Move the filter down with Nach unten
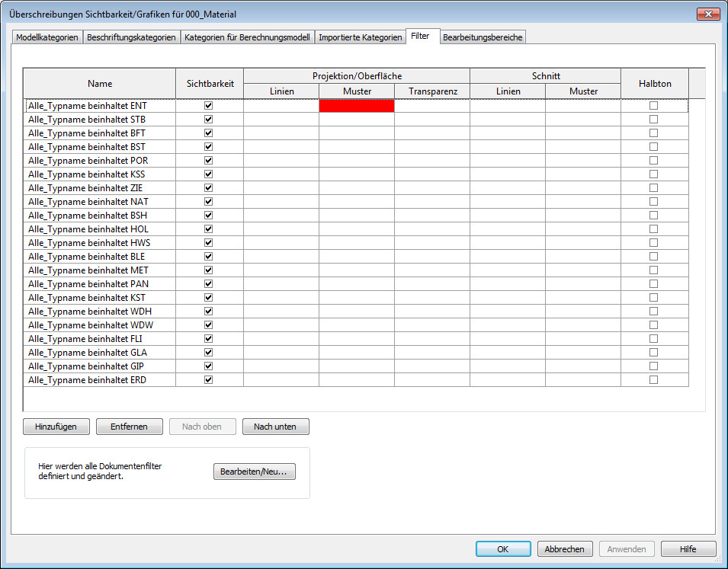The height and width of the screenshot is (569, 728). 275,427
